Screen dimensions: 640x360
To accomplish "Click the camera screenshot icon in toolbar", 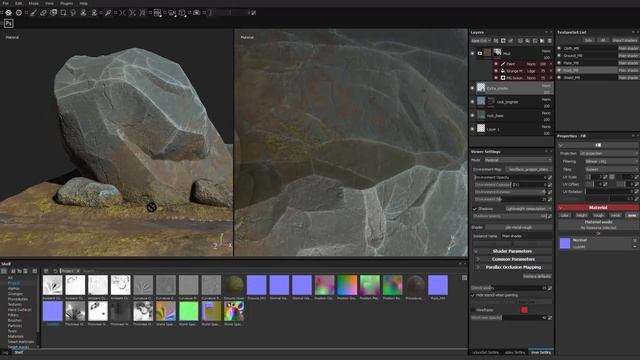I will (x=196, y=13).
